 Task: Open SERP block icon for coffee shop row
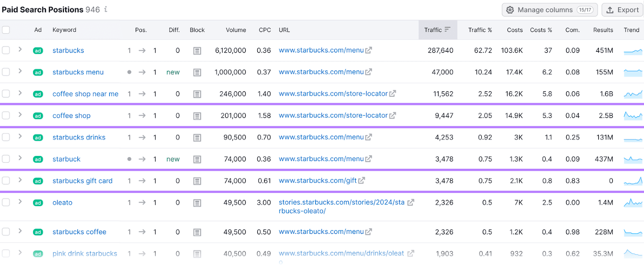click(197, 116)
